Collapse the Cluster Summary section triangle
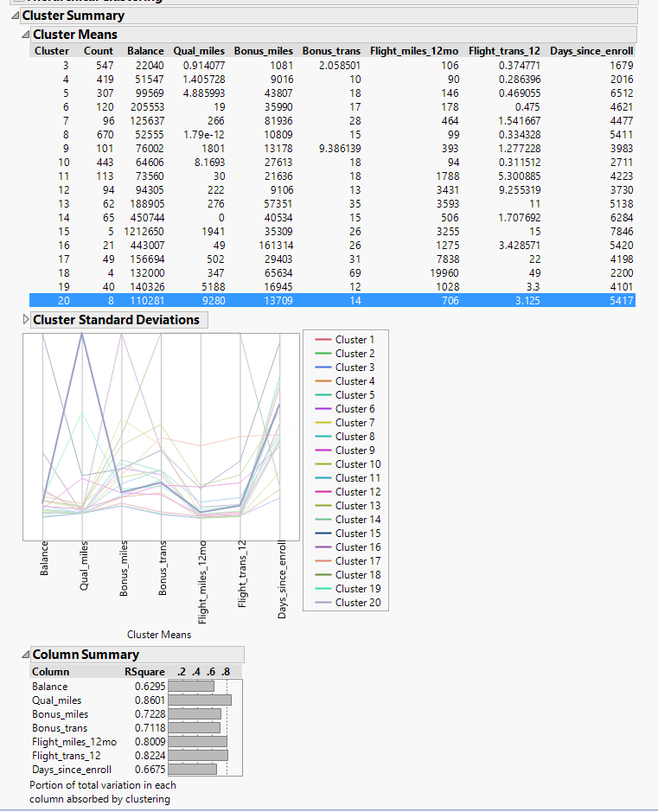Image resolution: width=658 pixels, height=812 pixels. [x=15, y=16]
